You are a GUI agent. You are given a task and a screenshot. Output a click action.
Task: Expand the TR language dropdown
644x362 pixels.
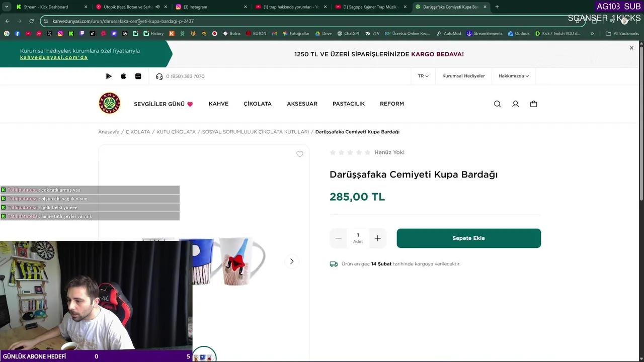423,76
